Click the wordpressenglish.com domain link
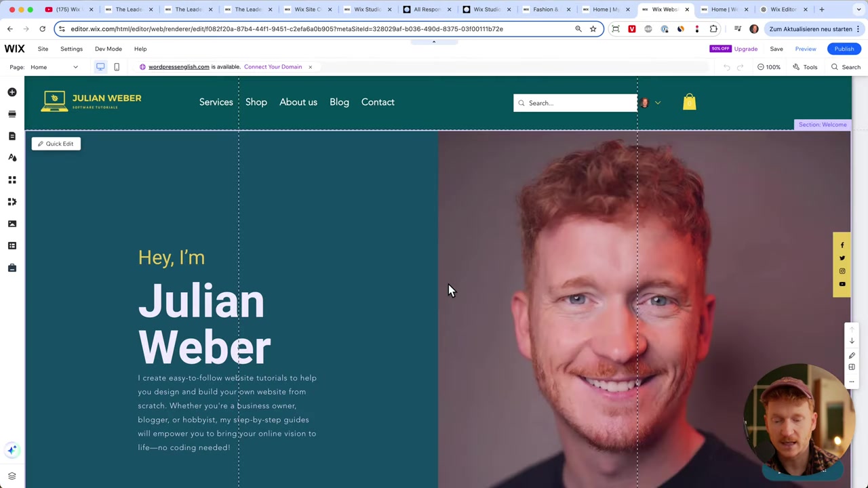Image resolution: width=868 pixels, height=488 pixels. click(179, 67)
